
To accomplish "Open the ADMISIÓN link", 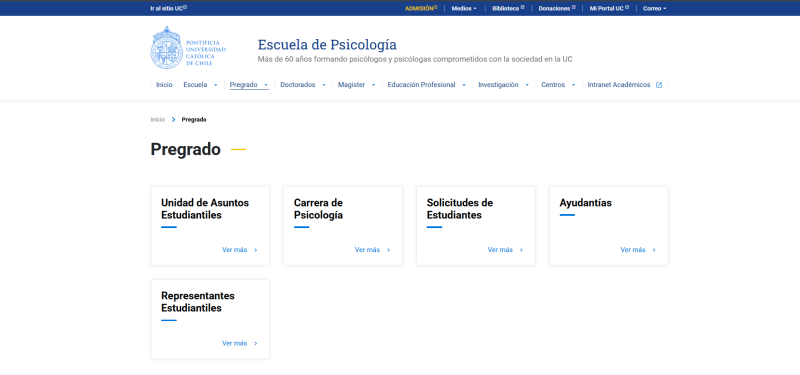I will (419, 9).
